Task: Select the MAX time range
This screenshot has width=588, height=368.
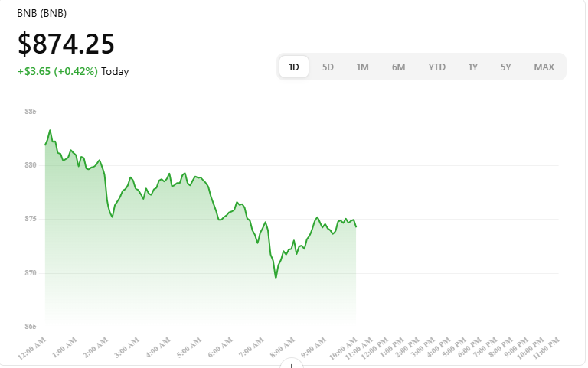Action: (544, 67)
